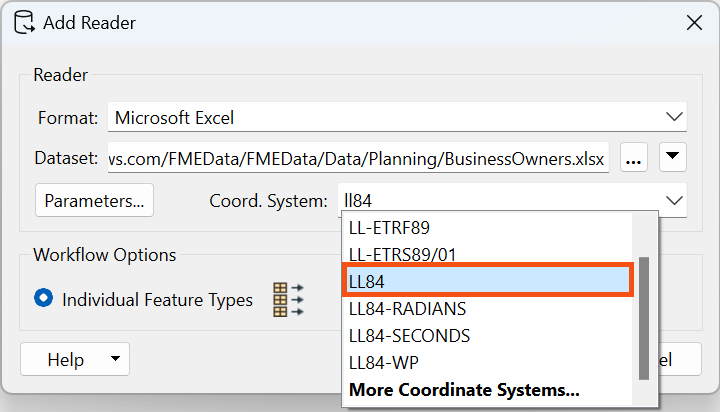720x412 pixels.
Task: Expand the dataset source arrow menu
Action: [673, 158]
